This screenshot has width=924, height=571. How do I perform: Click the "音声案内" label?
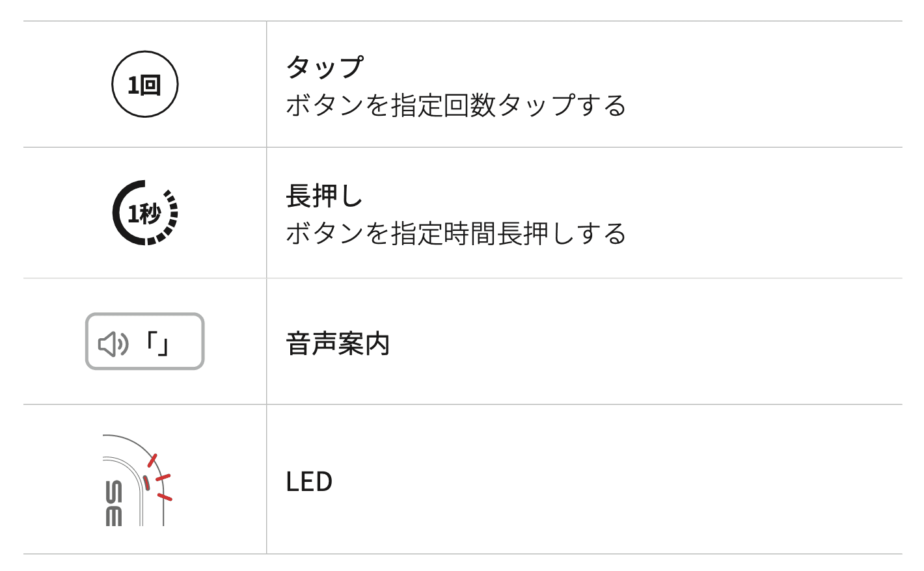pos(338,343)
